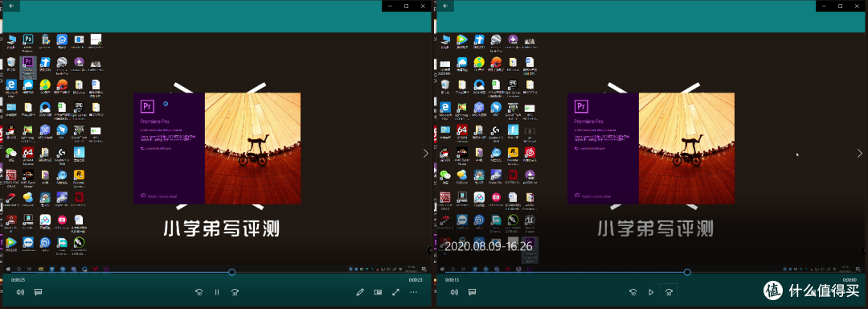Maximize the left player window
Viewport: 868px width, 309px height.
point(407,6)
